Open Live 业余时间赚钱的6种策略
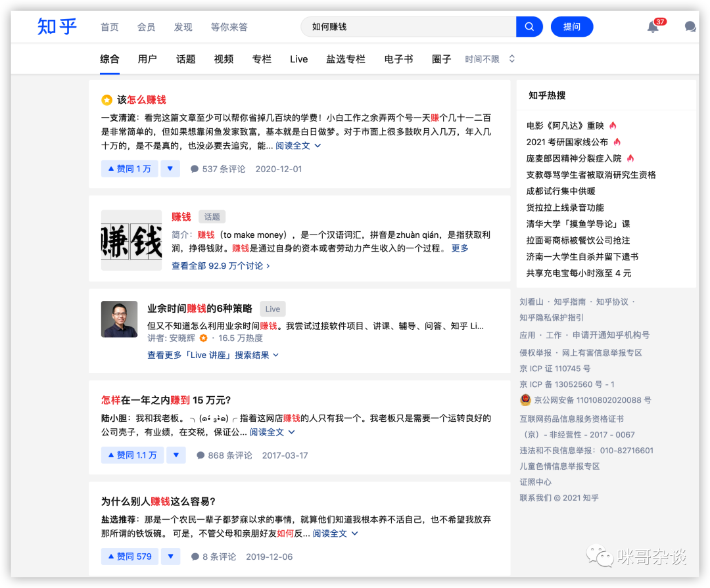Screen dimensions: 710x588 (200, 309)
